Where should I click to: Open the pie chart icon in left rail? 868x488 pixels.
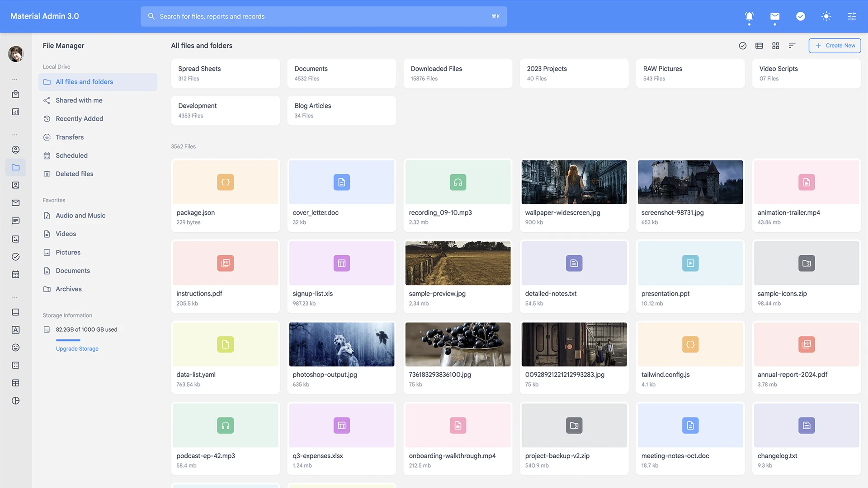[16, 401]
